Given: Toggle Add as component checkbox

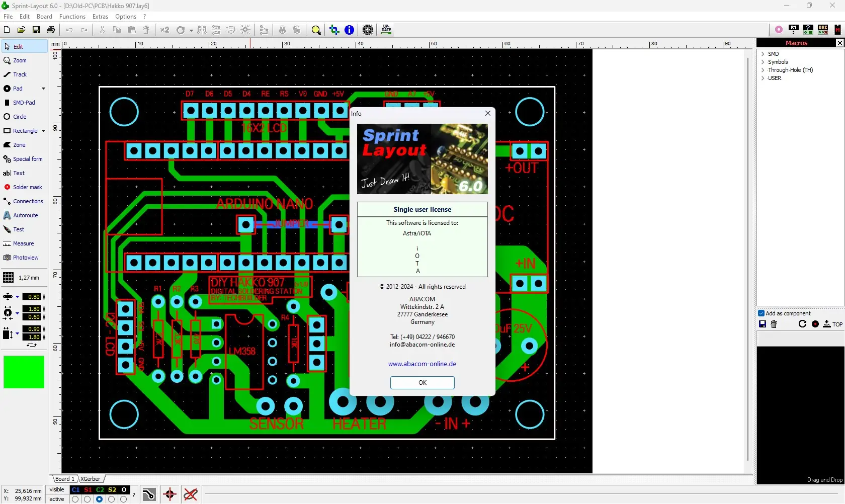Looking at the screenshot, I should click(x=762, y=313).
